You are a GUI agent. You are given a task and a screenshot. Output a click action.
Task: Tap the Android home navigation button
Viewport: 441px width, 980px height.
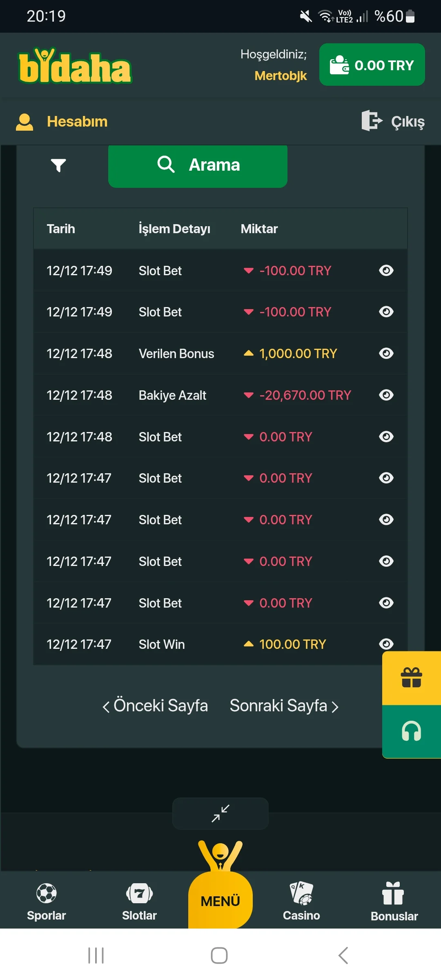click(219, 955)
